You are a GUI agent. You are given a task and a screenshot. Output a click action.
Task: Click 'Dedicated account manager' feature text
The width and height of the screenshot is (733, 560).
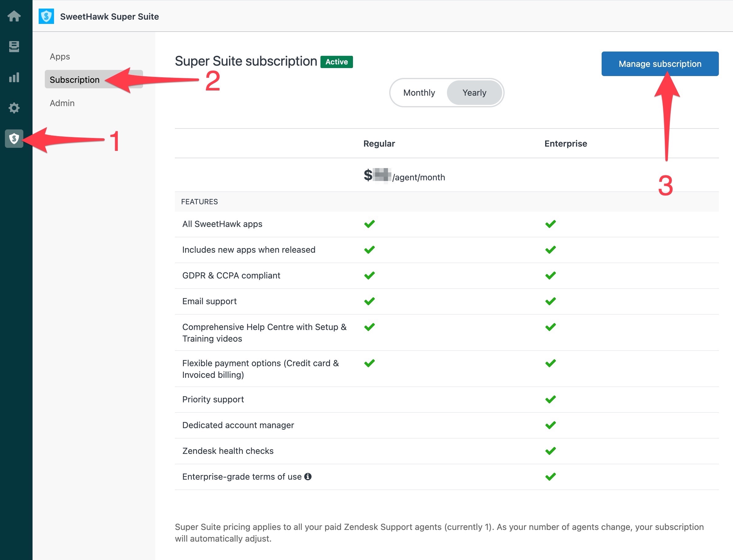238,425
